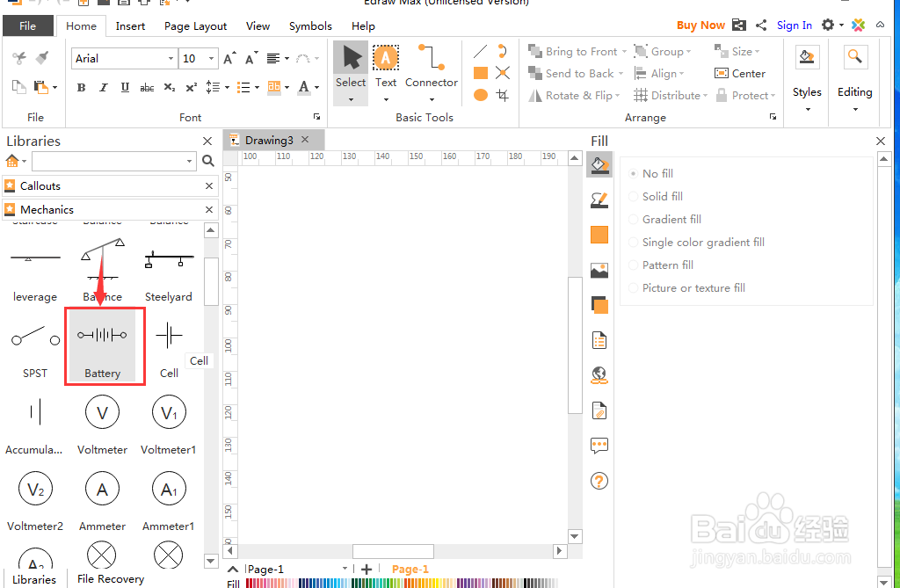900x588 pixels.
Task: Pick the Cell symbol shape
Action: pos(169,347)
